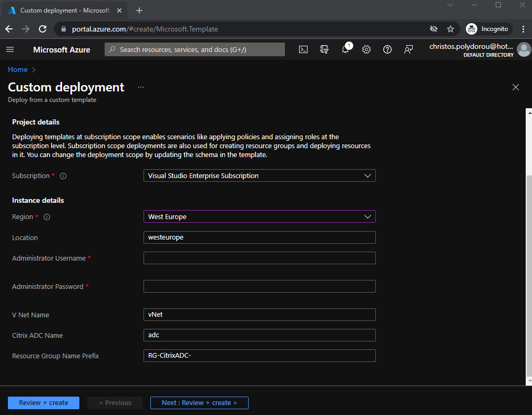Focus the Location field with westeurope
The height and width of the screenshot is (415, 532).
[x=260, y=237]
